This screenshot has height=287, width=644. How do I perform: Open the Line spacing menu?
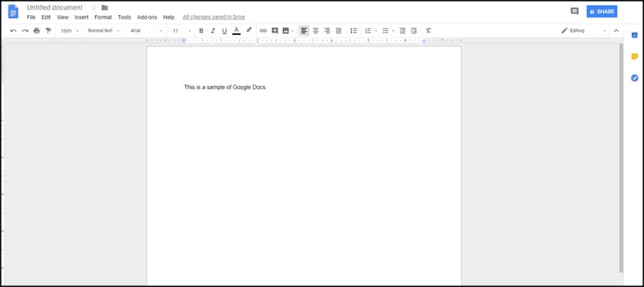pos(353,30)
